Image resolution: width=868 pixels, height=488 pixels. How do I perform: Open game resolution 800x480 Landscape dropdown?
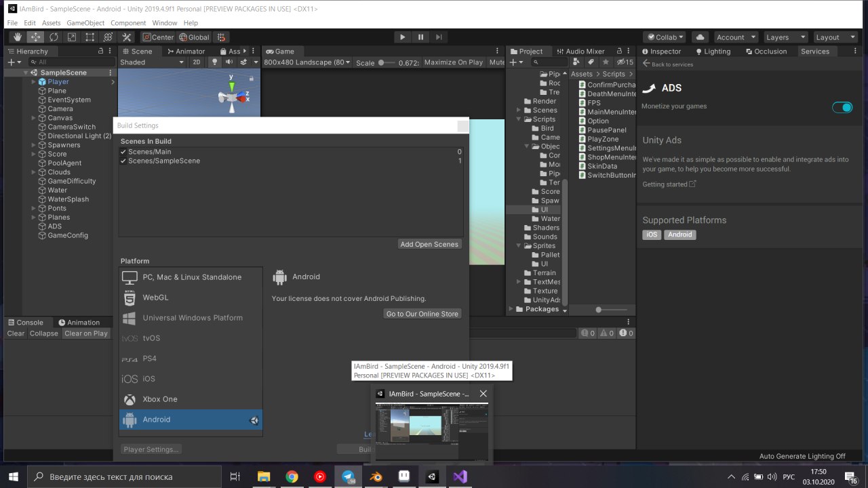307,62
